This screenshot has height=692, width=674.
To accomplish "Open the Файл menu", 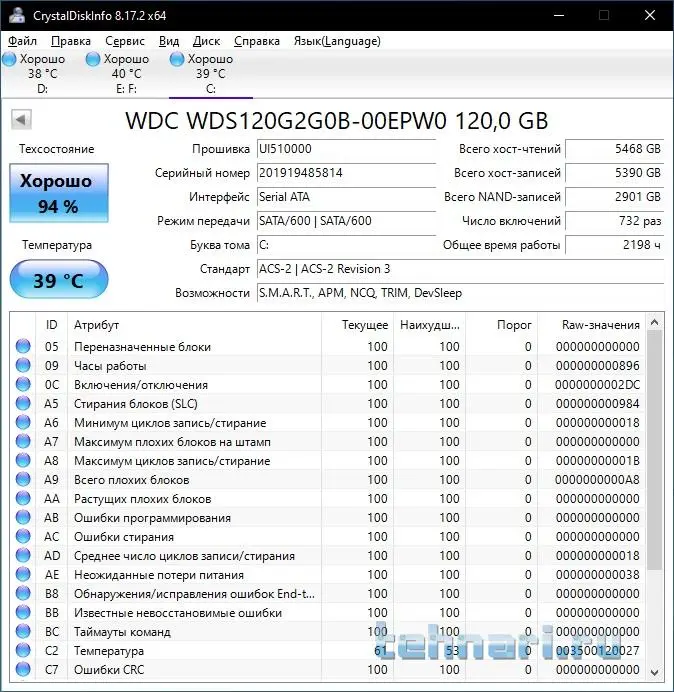I will pyautogui.click(x=22, y=41).
